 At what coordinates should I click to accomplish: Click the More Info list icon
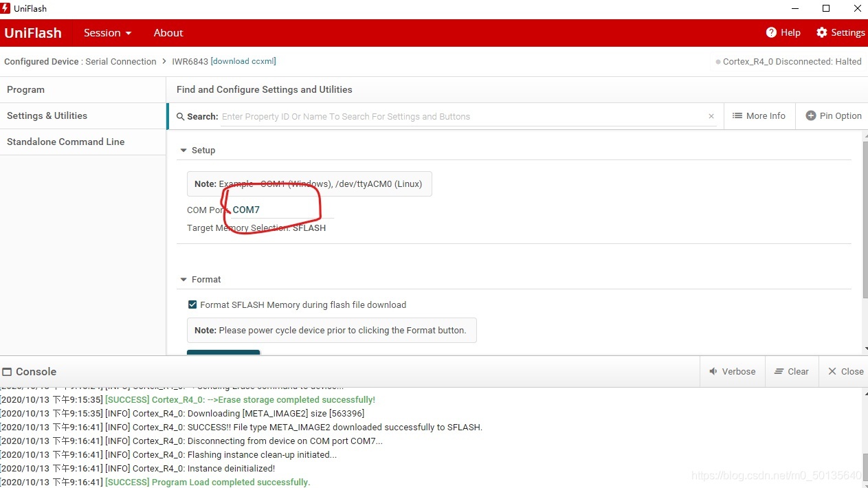737,115
